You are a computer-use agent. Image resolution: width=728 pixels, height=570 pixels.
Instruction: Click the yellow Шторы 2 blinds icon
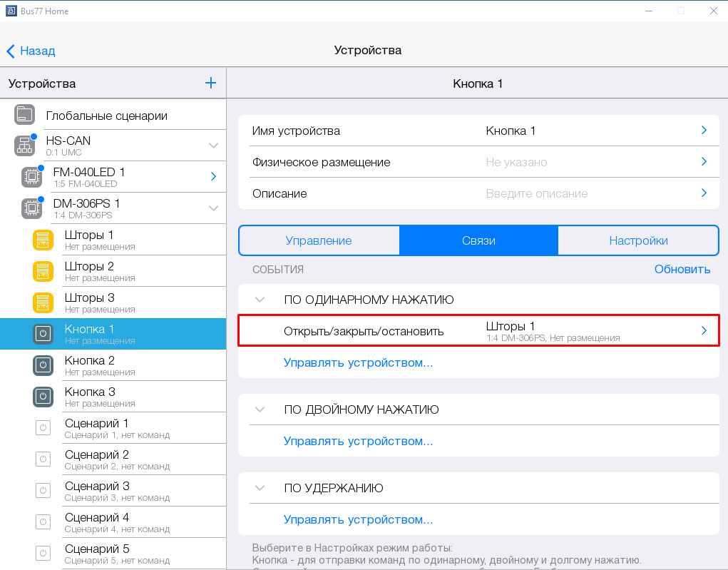(x=43, y=271)
